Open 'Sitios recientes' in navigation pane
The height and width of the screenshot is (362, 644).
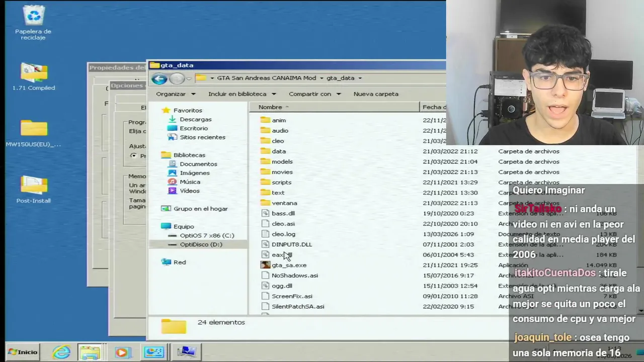[x=202, y=137]
